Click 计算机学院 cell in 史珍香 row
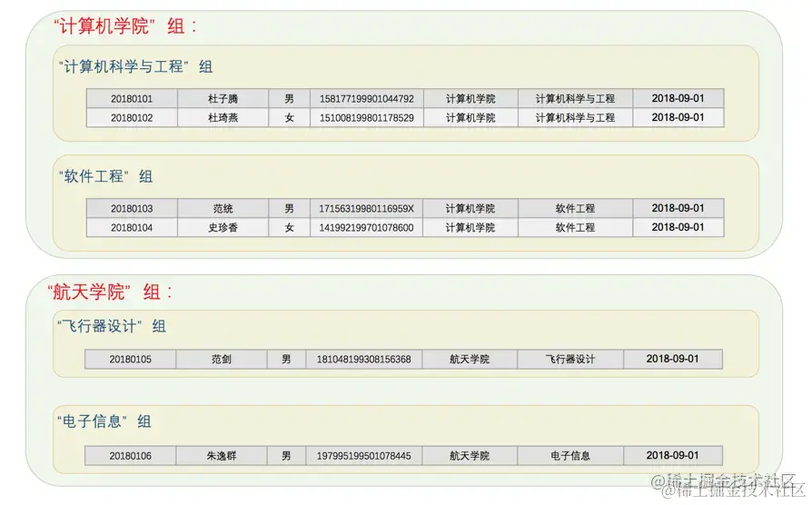This screenshot has height=505, width=812. [470, 227]
